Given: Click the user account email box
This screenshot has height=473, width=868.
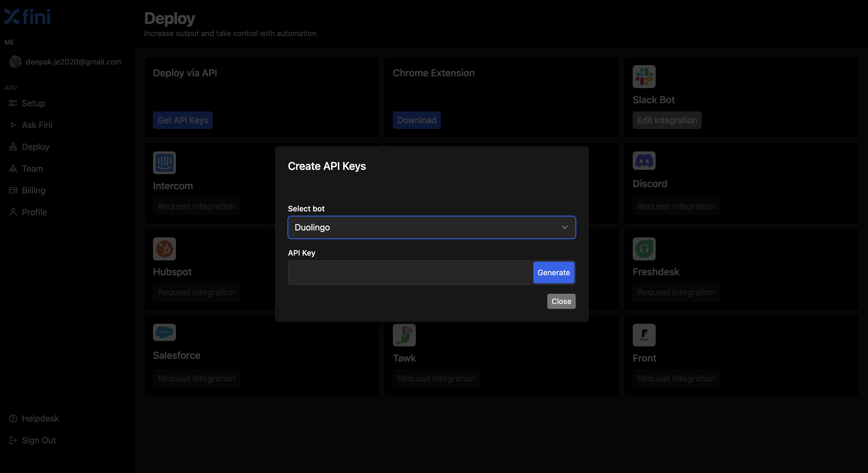Looking at the screenshot, I should point(65,62).
